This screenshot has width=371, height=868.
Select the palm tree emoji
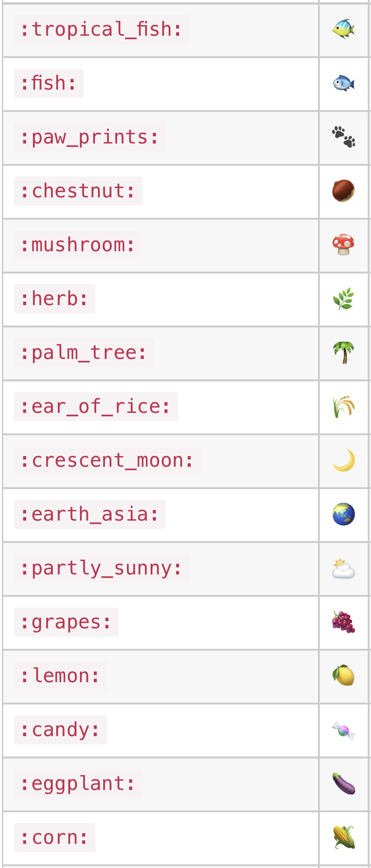(344, 352)
